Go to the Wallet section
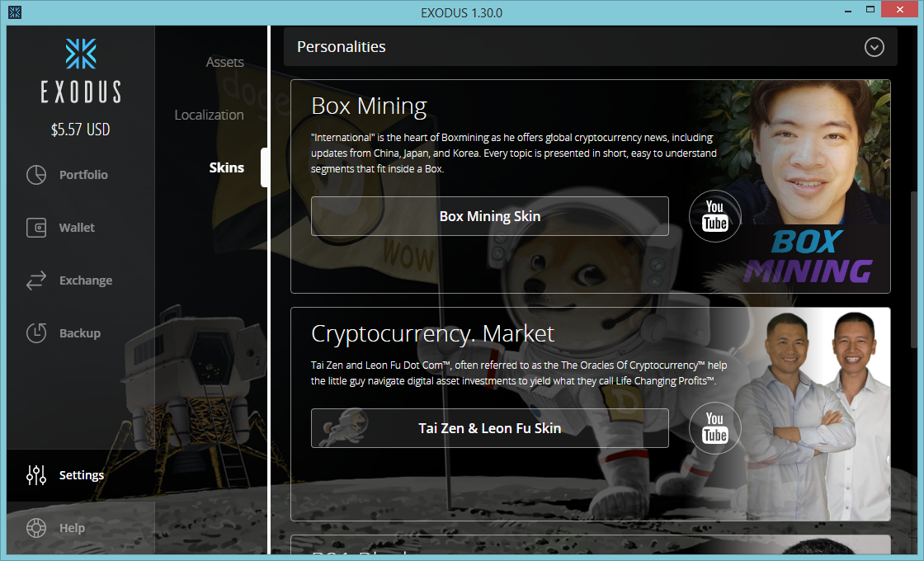The height and width of the screenshot is (561, 924). 77,228
